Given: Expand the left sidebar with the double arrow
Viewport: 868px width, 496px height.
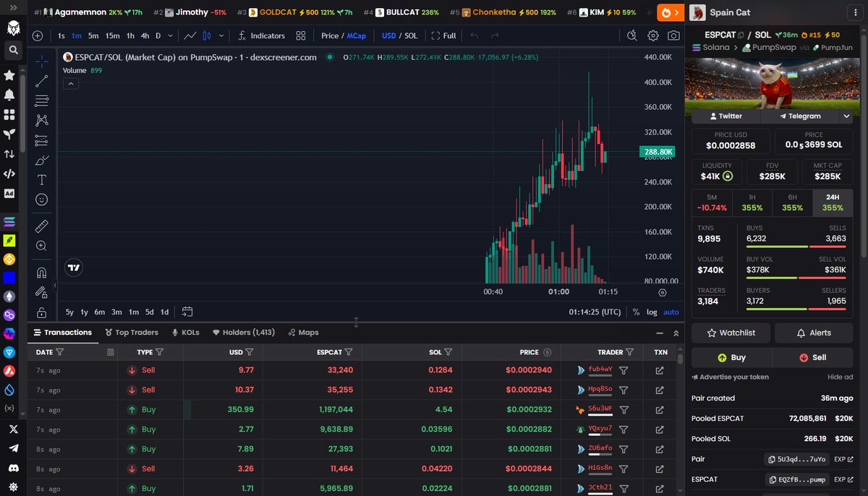Looking at the screenshot, I should (x=13, y=7).
